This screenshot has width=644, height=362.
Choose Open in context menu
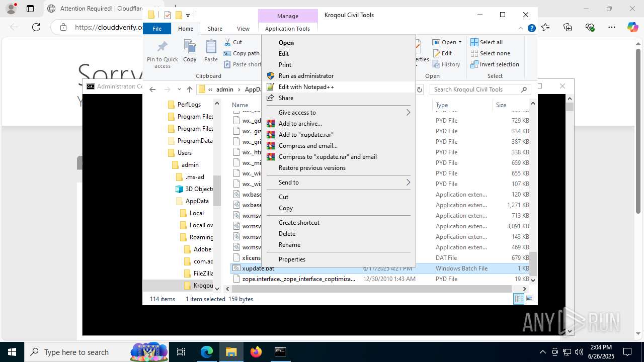[x=339, y=43]
